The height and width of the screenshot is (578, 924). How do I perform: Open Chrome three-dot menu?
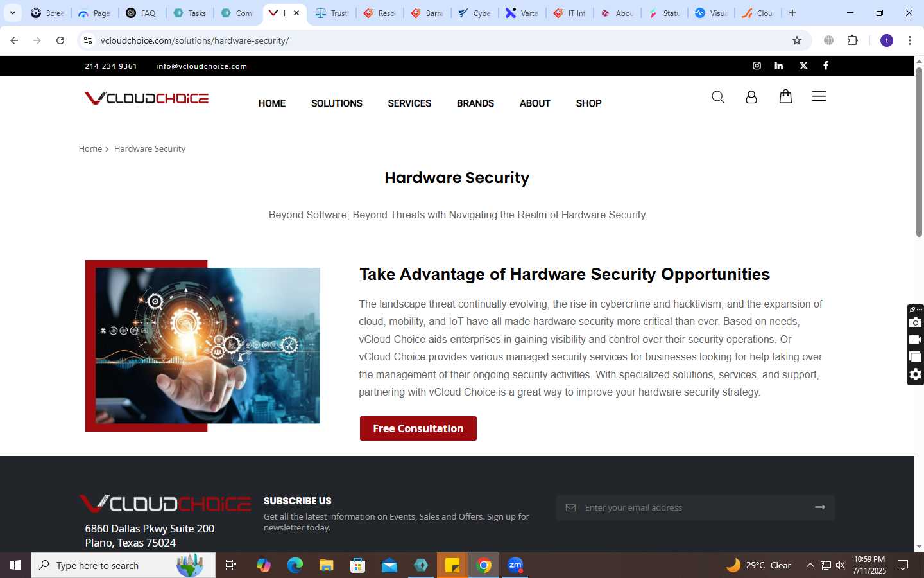coord(909,40)
